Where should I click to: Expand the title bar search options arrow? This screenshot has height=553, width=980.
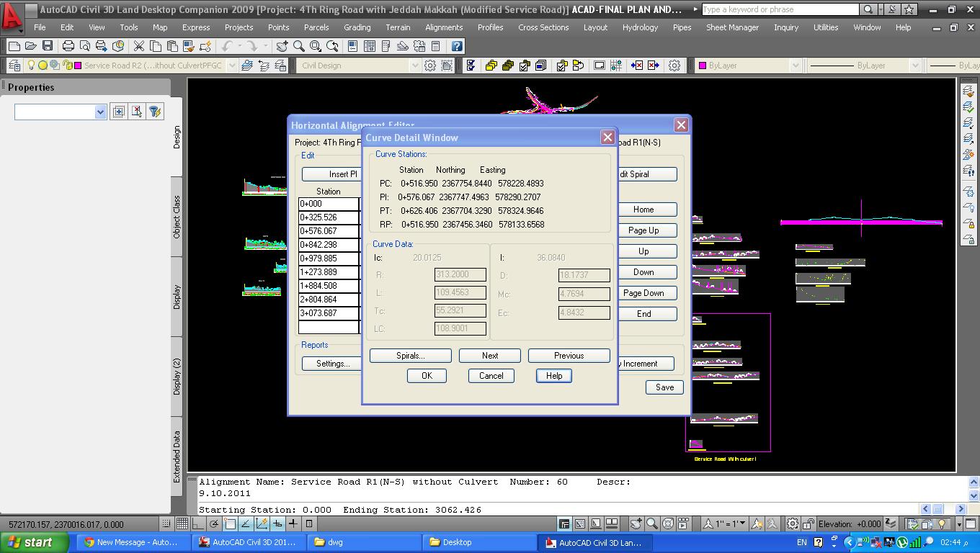(882, 9)
